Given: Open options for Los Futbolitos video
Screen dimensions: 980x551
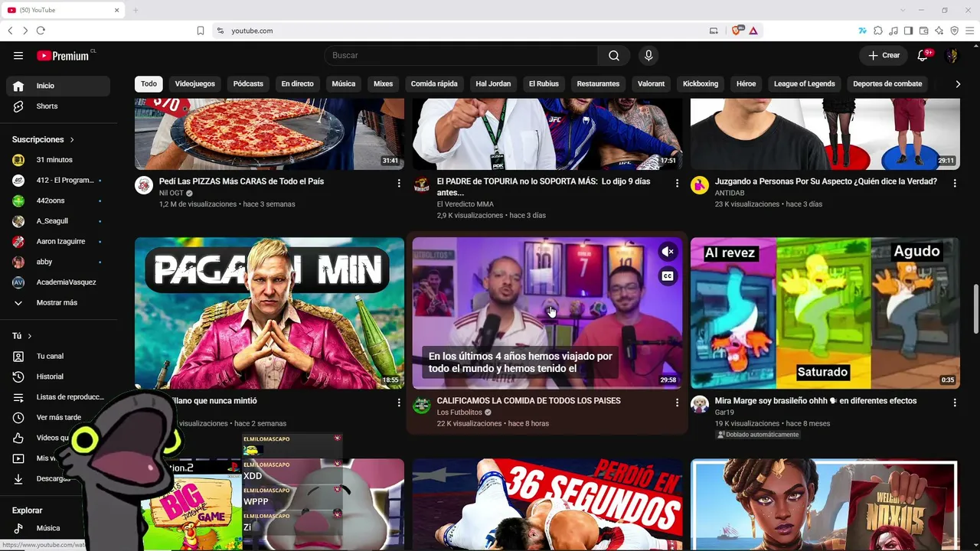Looking at the screenshot, I should pyautogui.click(x=677, y=403).
